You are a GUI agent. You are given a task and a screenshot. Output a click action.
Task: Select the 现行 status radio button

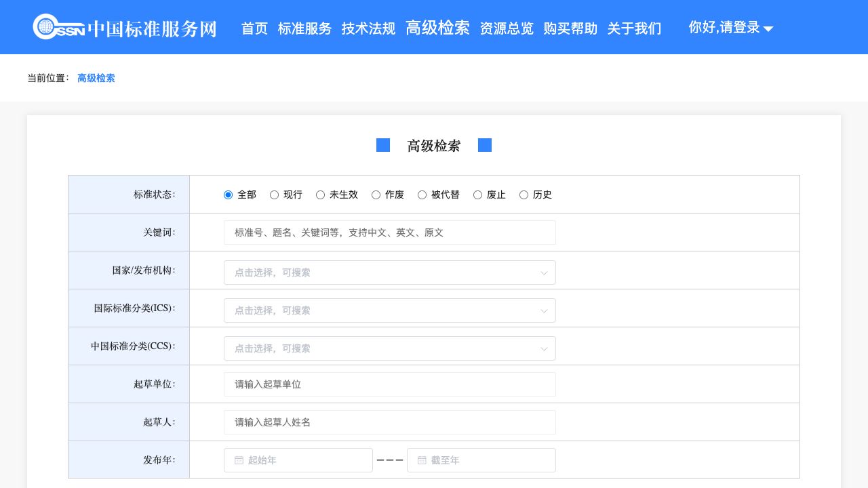coord(275,195)
